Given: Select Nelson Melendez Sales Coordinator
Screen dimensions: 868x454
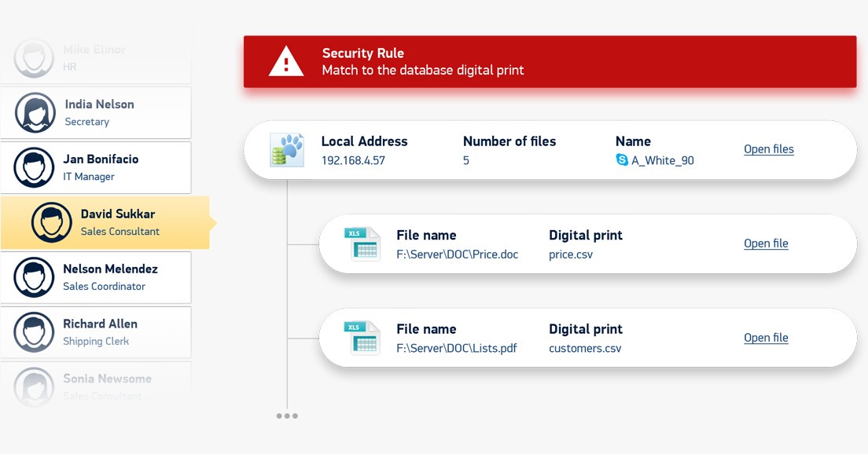Looking at the screenshot, I should [x=96, y=277].
